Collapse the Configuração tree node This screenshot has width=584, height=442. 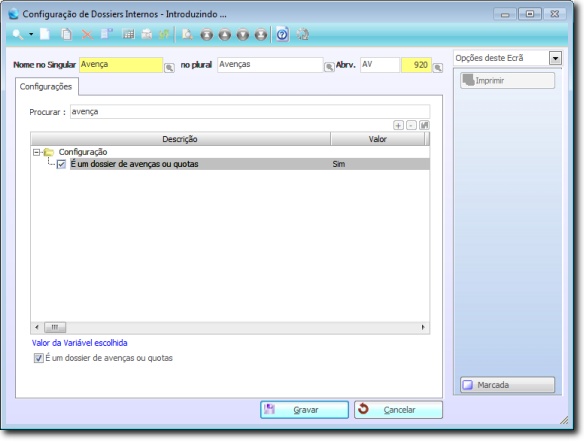pos(36,152)
